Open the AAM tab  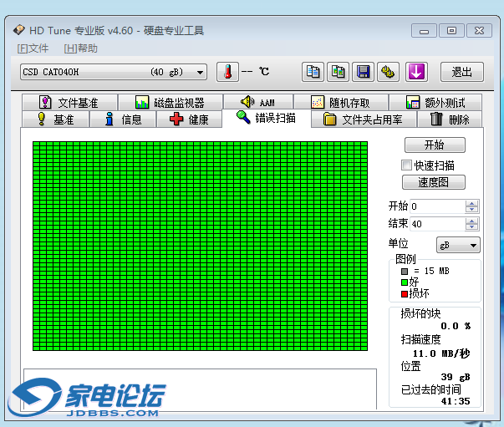[258, 103]
